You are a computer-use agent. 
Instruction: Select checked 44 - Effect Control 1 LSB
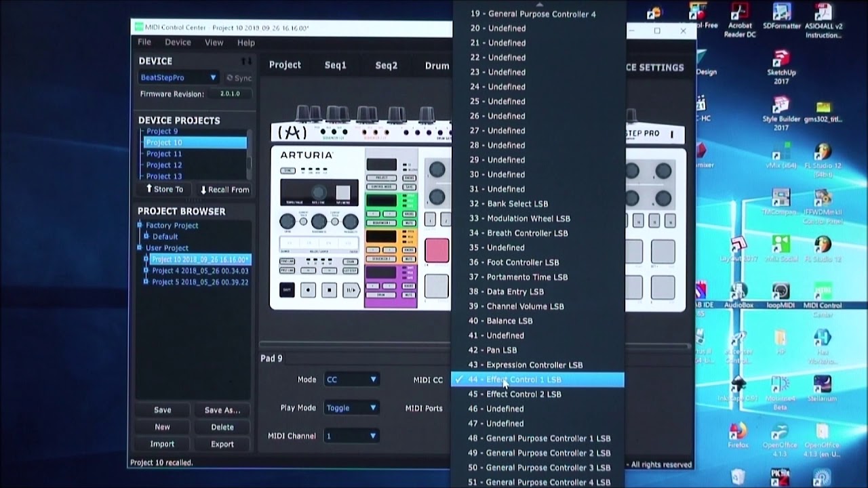(537, 380)
